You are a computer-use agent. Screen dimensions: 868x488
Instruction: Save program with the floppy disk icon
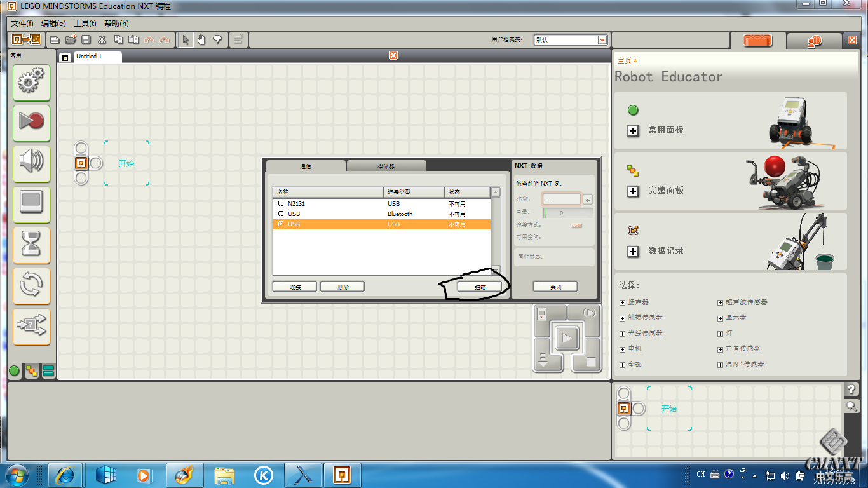coord(86,40)
